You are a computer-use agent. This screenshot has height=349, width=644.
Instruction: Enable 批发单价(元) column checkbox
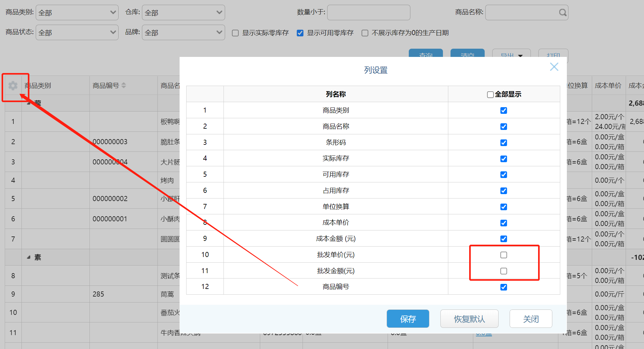click(x=504, y=255)
